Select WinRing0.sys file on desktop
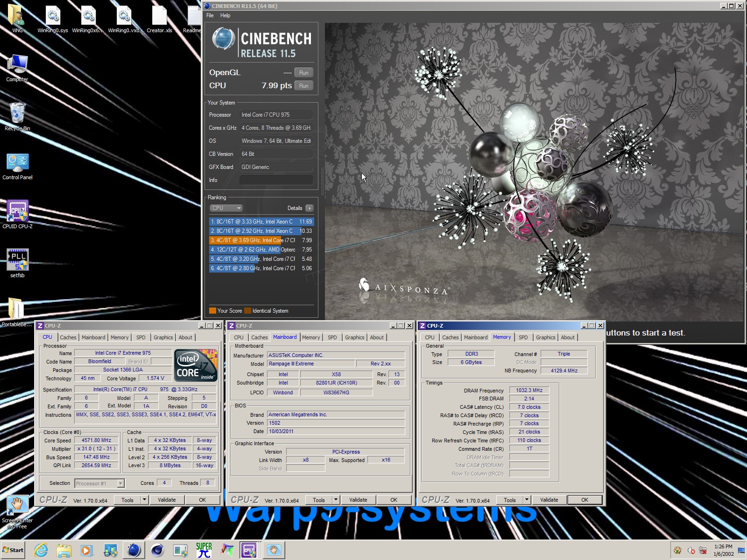The height and width of the screenshot is (560, 747). tap(53, 20)
